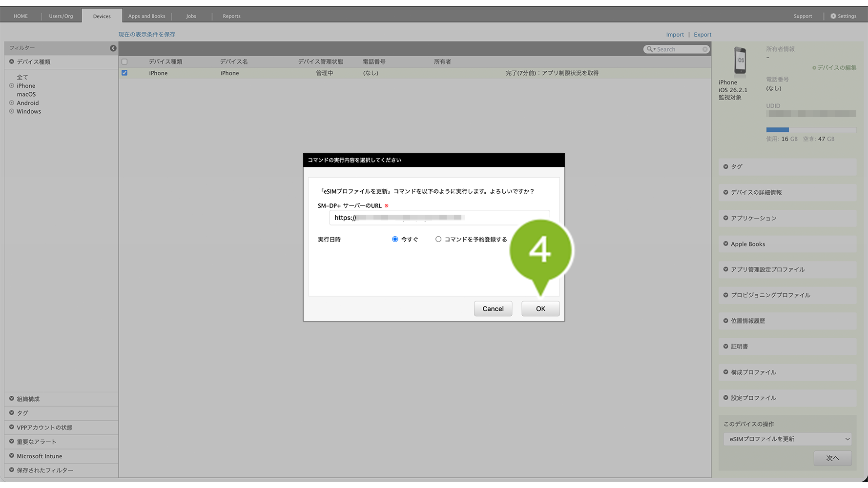
Task: Select iPhone in device type filter
Action: point(26,86)
